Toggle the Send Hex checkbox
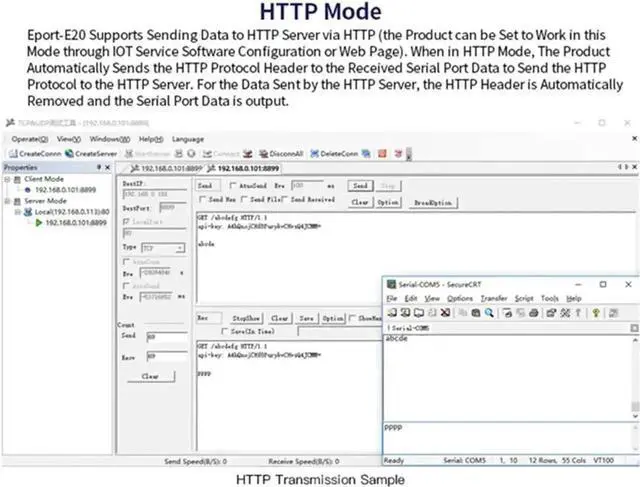Image resolution: width=640 pixels, height=487 pixels. [201, 201]
